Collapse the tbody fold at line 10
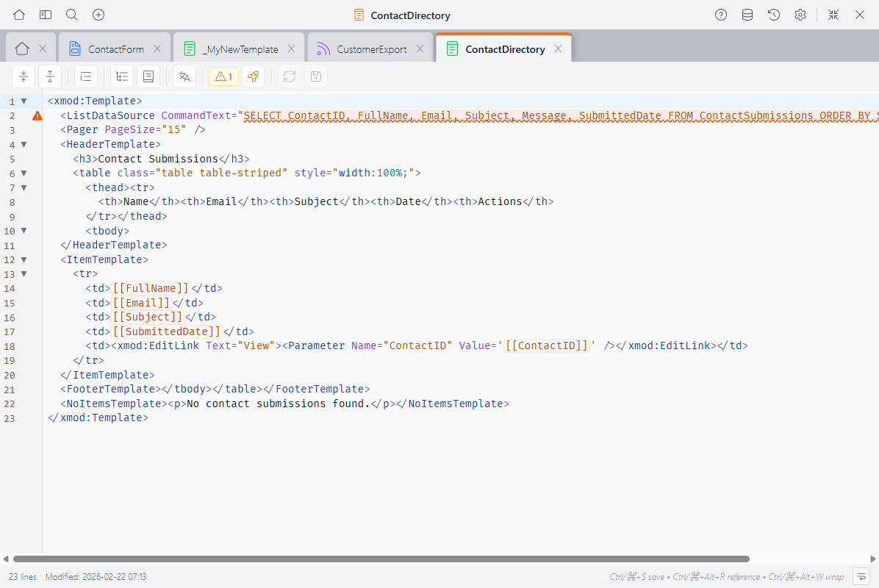The height and width of the screenshot is (588, 879). (x=24, y=230)
